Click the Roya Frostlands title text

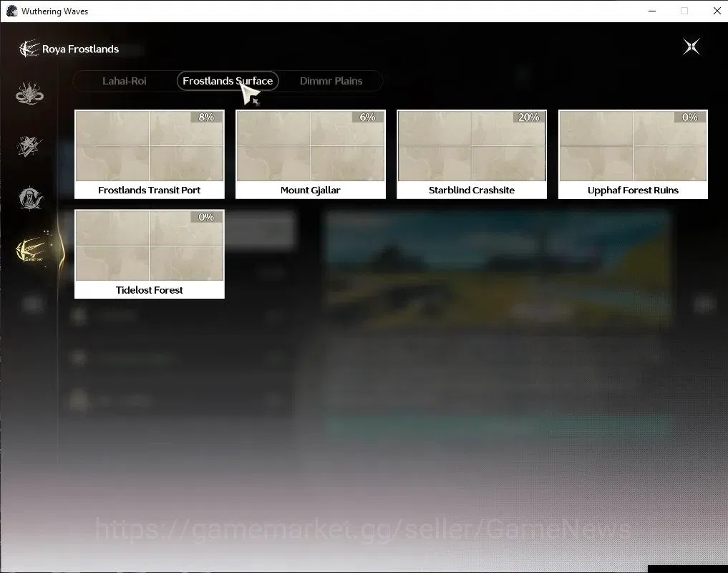click(80, 49)
